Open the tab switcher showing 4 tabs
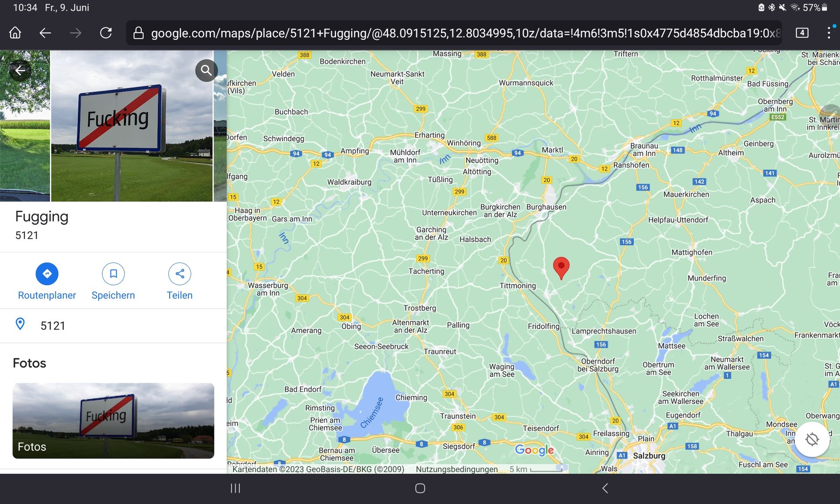Image resolution: width=840 pixels, height=504 pixels. point(801,33)
